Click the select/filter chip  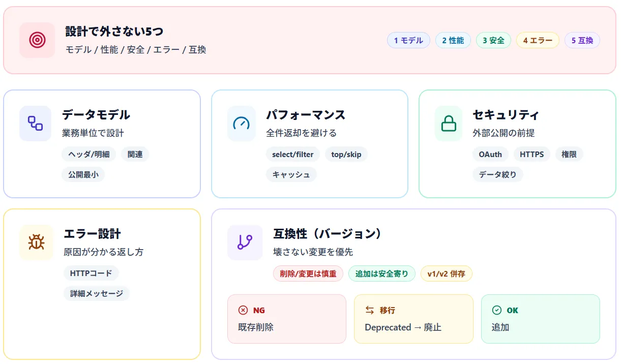[292, 154]
